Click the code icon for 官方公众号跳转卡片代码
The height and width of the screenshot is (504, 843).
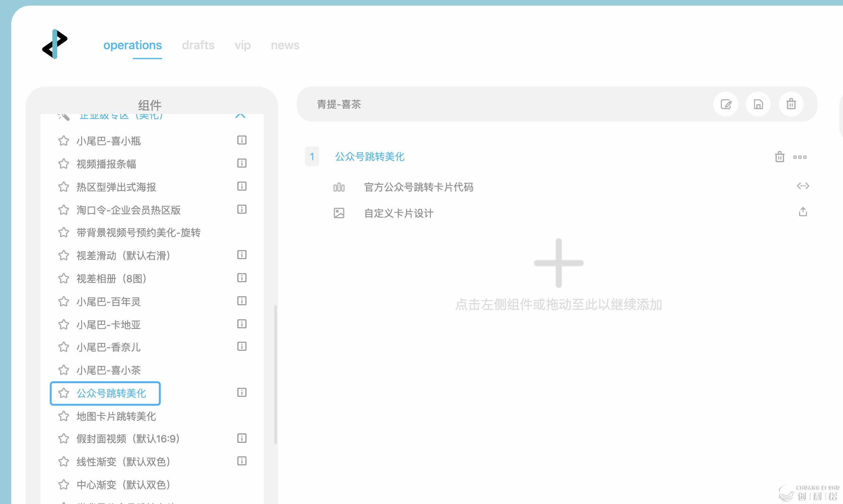pos(802,186)
